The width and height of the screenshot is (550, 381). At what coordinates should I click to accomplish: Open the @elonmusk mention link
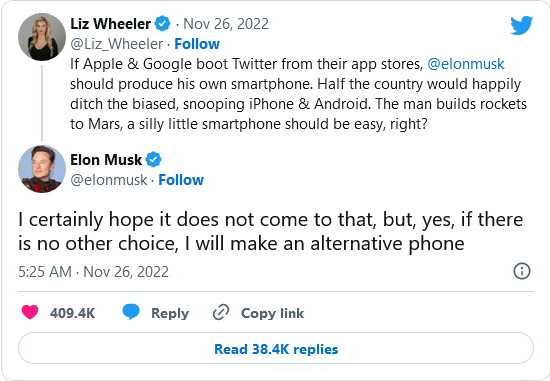(466, 64)
